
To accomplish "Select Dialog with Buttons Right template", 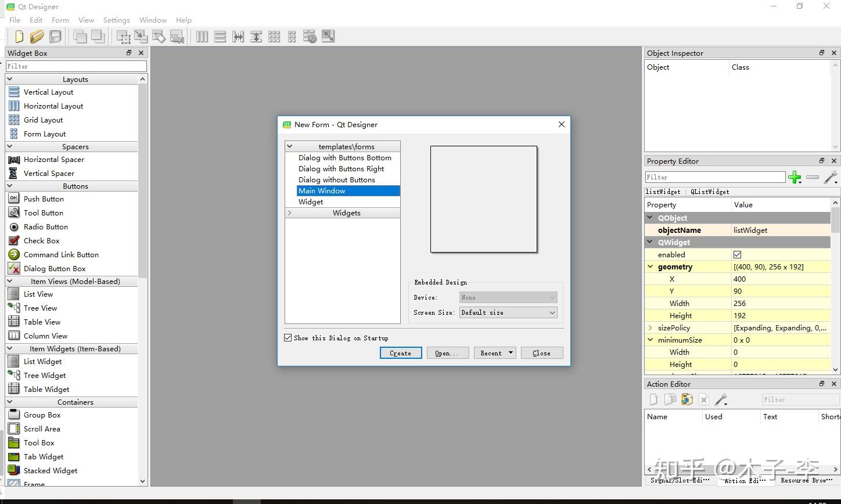I will (x=342, y=168).
